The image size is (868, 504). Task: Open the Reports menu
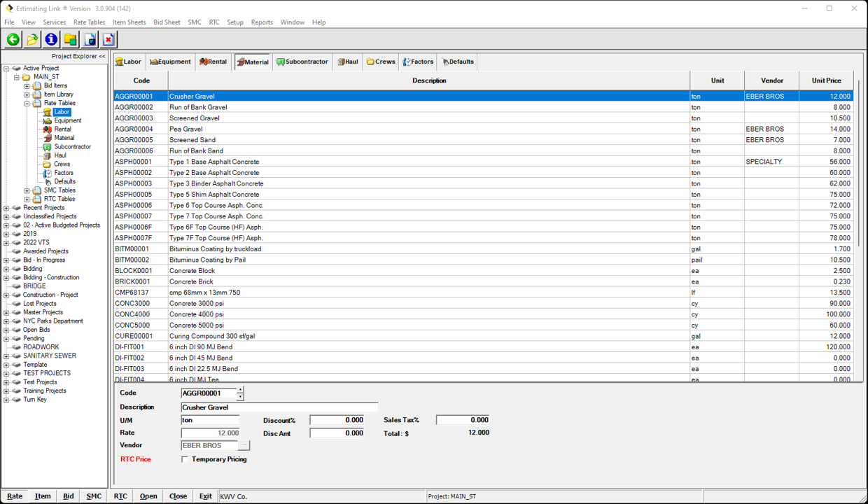[x=262, y=22]
